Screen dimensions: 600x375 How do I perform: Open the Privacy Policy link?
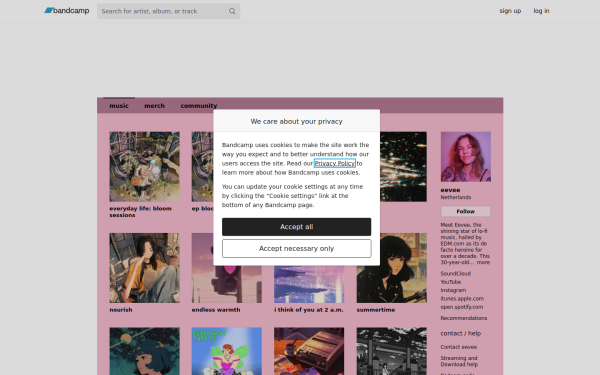click(334, 163)
